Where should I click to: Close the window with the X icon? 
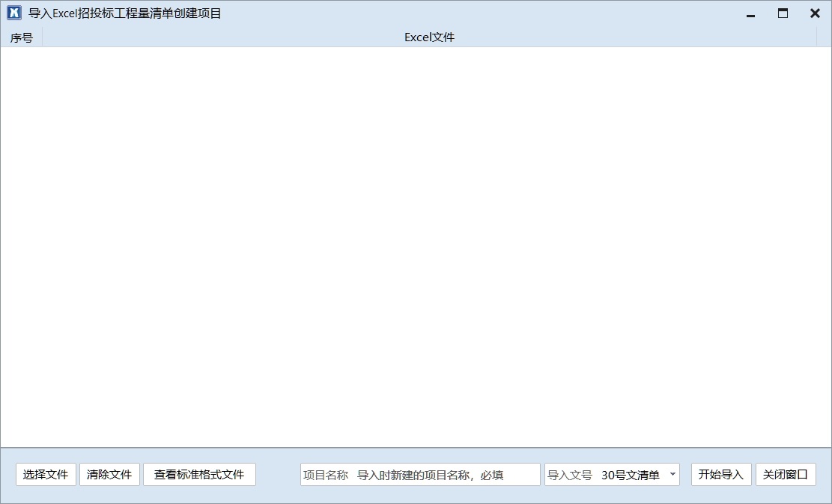(815, 13)
